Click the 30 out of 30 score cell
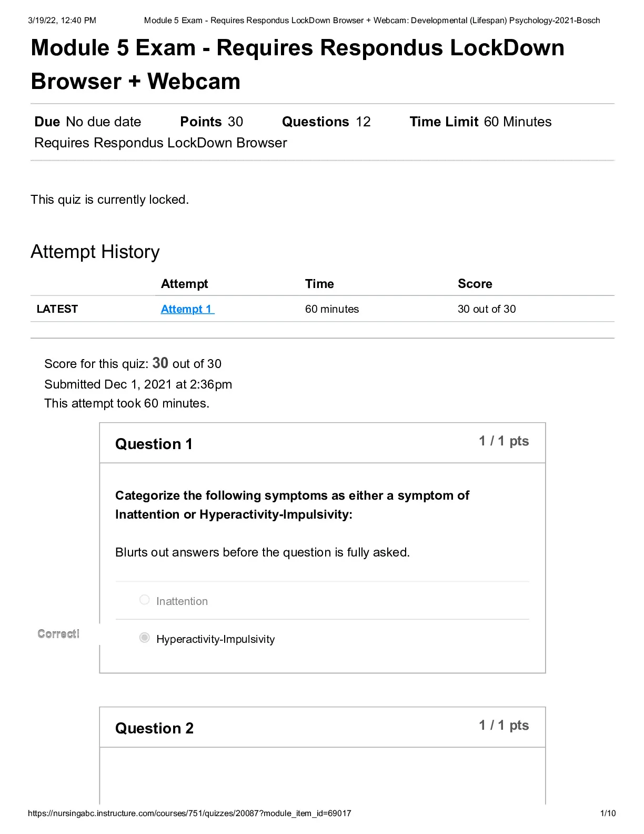644x834 pixels. coord(487,309)
